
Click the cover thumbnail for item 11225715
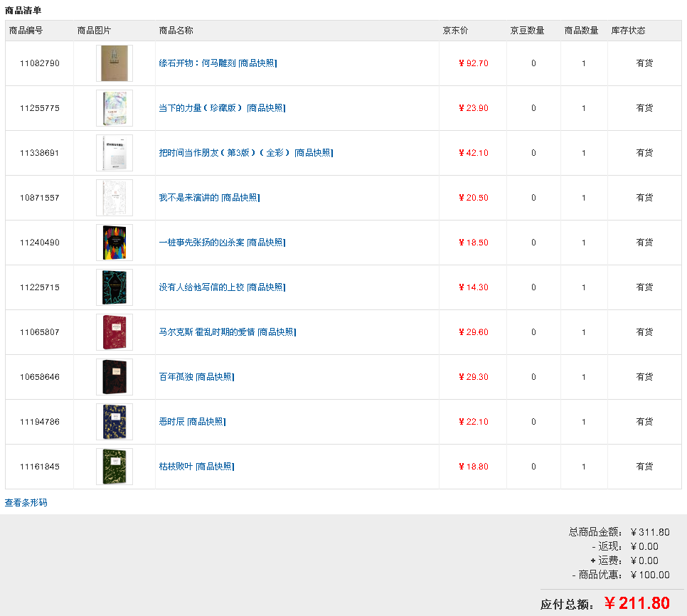point(114,287)
